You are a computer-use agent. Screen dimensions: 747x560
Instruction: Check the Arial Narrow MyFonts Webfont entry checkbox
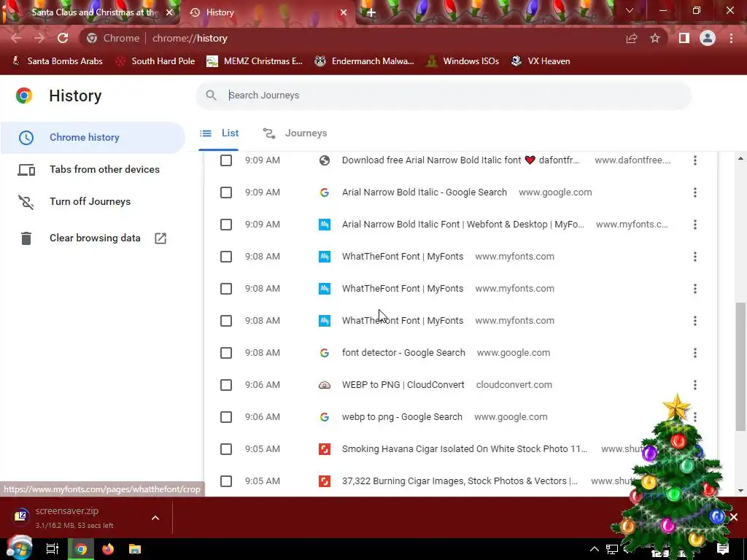[x=226, y=225]
